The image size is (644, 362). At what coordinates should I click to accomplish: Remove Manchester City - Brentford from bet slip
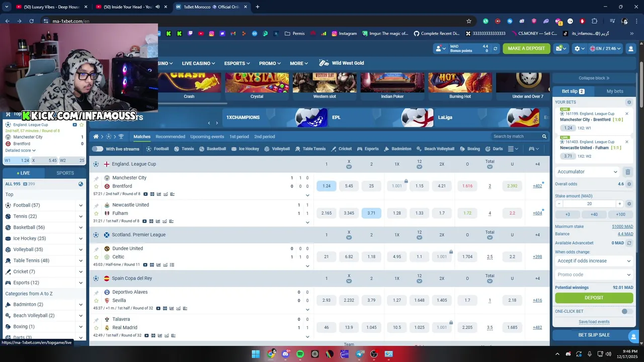pyautogui.click(x=626, y=114)
